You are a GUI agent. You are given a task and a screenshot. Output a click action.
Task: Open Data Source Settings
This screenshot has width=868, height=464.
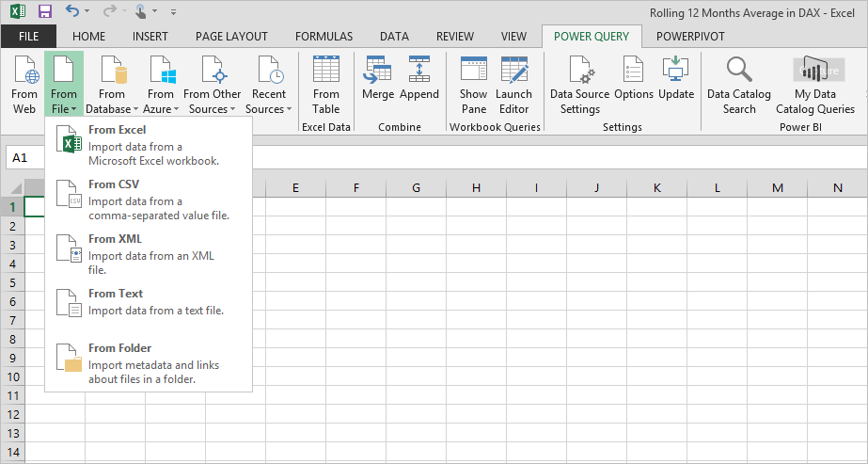pos(580,85)
